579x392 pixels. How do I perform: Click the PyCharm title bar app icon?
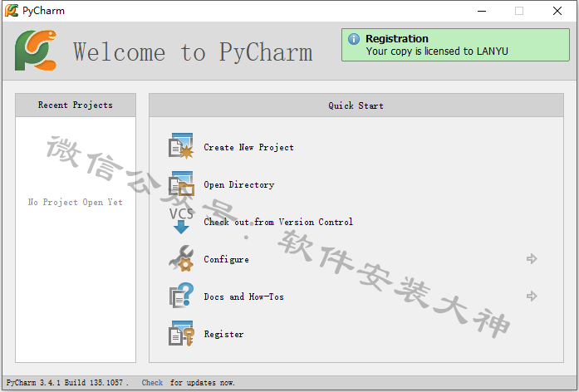(x=12, y=10)
